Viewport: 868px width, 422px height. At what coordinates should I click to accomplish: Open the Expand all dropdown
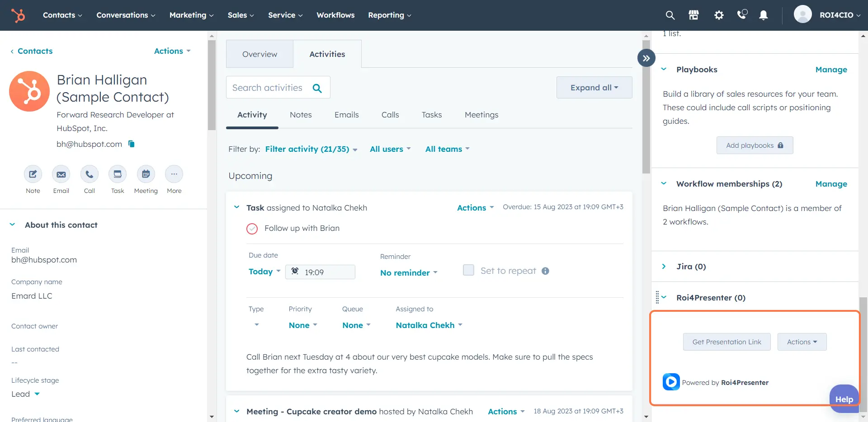tap(594, 87)
